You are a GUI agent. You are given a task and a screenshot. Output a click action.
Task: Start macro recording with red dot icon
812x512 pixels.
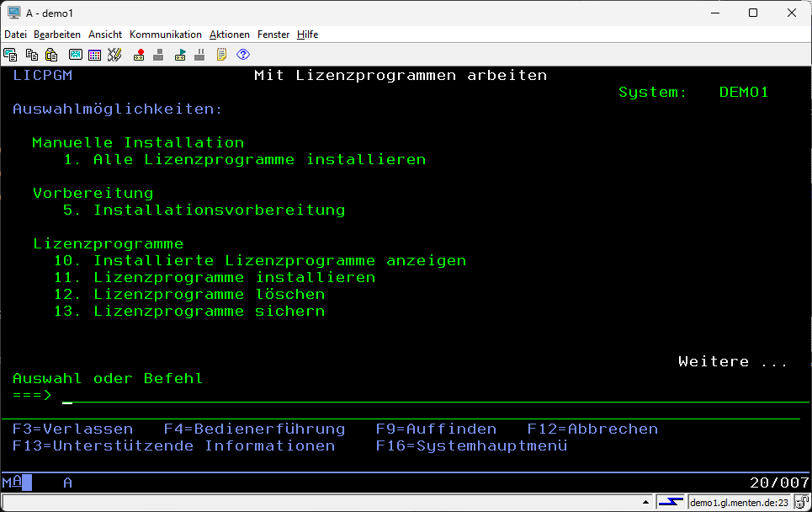(x=139, y=55)
